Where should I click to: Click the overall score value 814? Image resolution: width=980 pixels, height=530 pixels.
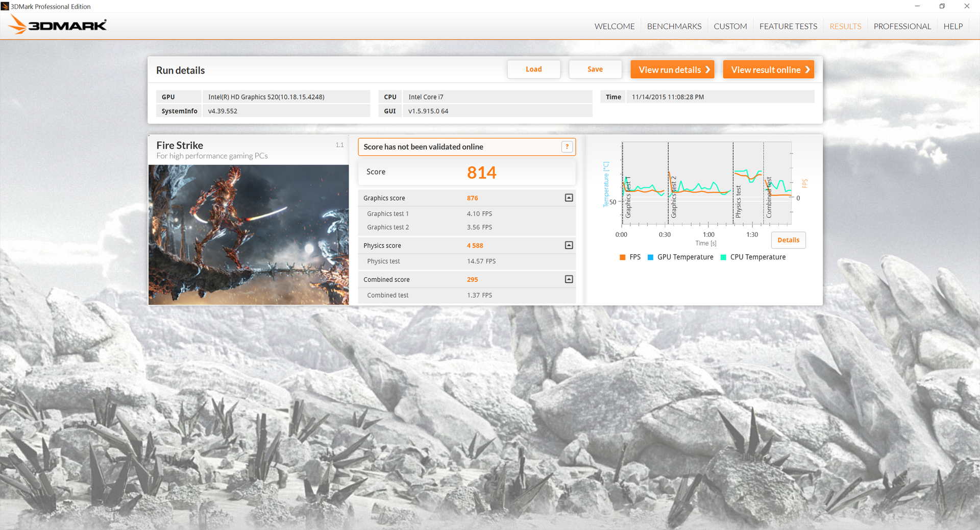481,173
